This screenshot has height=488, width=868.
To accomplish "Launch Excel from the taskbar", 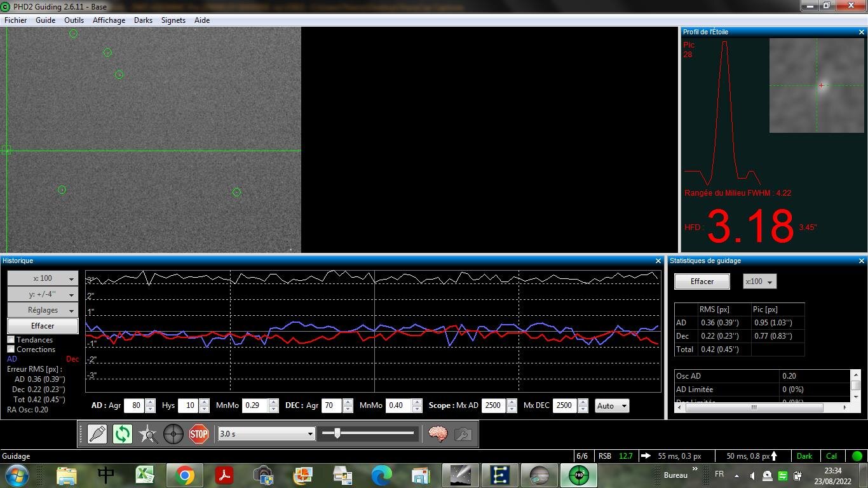I will 146,475.
